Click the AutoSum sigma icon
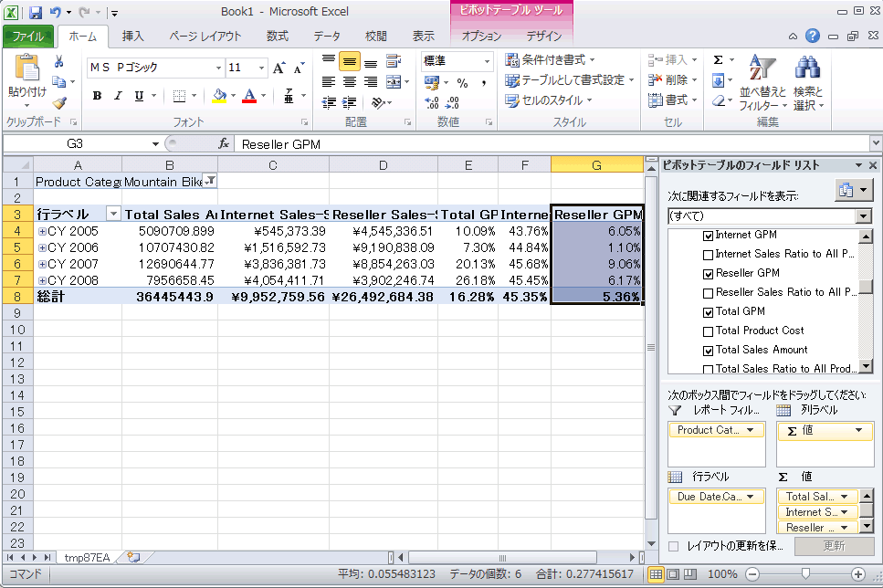Image resolution: width=883 pixels, height=588 pixels. pyautogui.click(x=718, y=59)
